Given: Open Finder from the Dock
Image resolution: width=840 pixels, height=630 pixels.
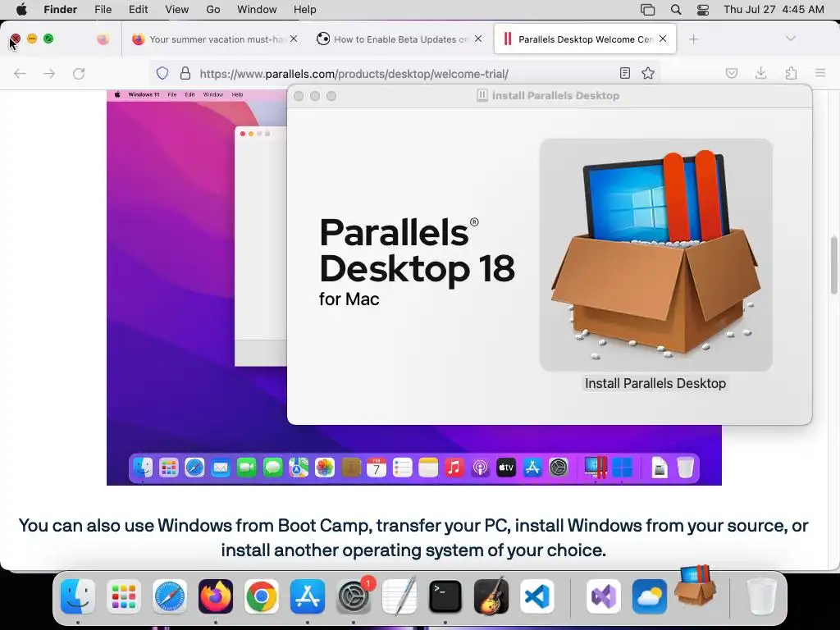Looking at the screenshot, I should pos(78,596).
